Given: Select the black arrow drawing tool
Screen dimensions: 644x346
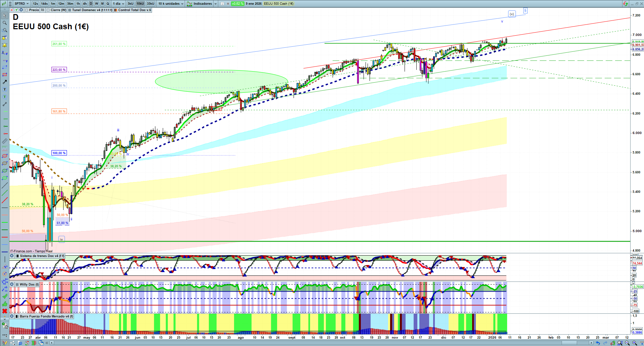Looking at the screenshot, I should tap(5, 82).
